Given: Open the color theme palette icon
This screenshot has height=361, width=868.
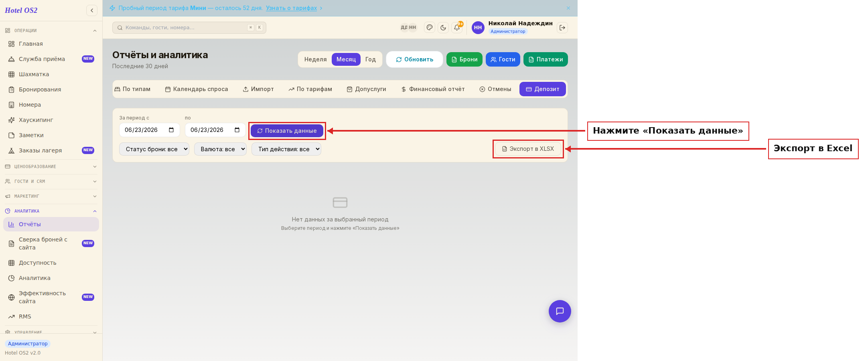Looking at the screenshot, I should point(430,28).
